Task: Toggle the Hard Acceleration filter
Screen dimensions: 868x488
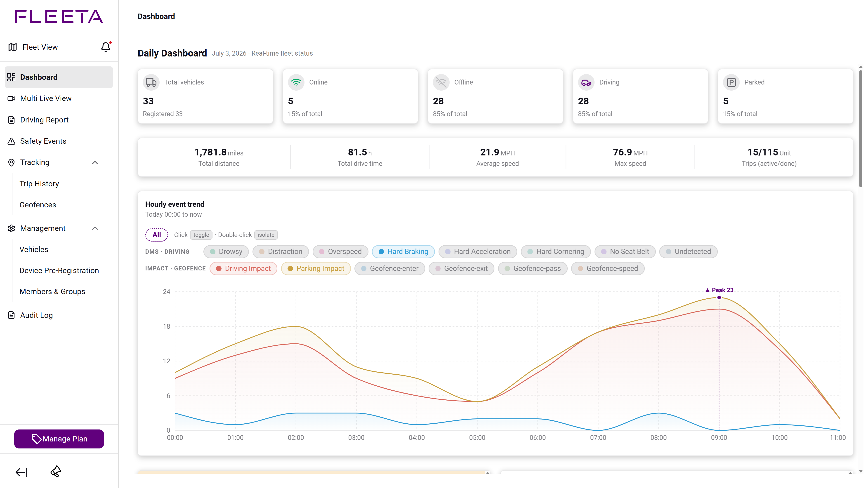Action: point(477,252)
